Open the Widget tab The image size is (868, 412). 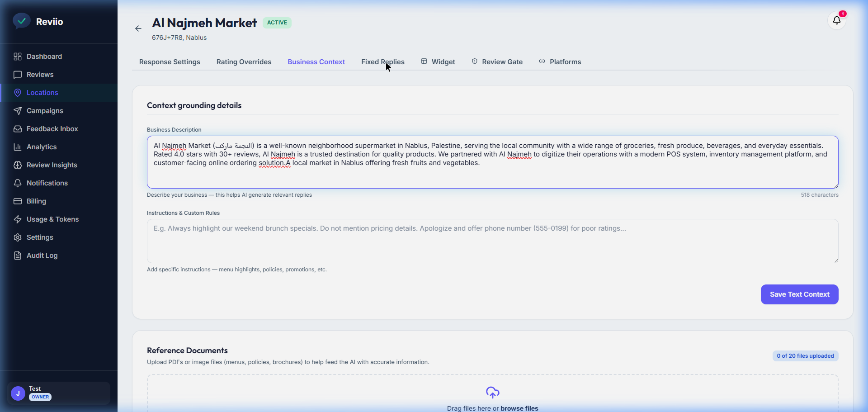(438, 62)
